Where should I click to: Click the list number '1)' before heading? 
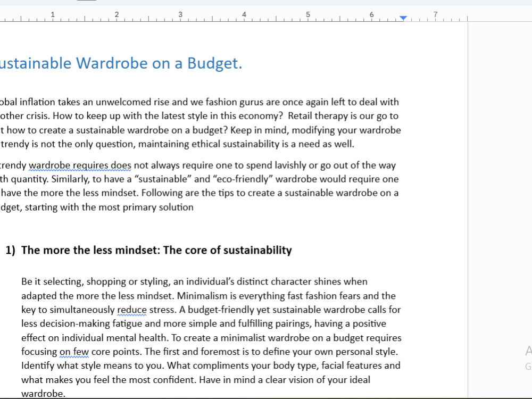pos(11,250)
